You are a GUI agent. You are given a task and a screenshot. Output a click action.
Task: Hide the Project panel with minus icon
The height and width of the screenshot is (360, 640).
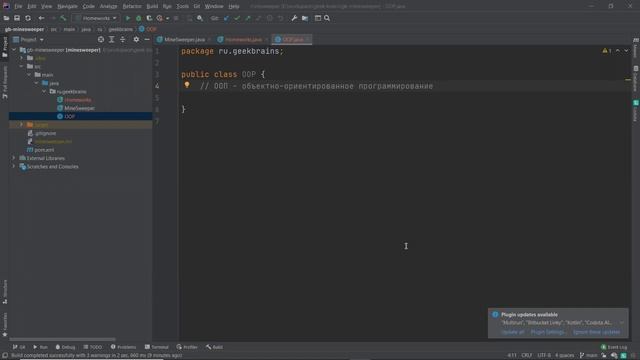147,40
